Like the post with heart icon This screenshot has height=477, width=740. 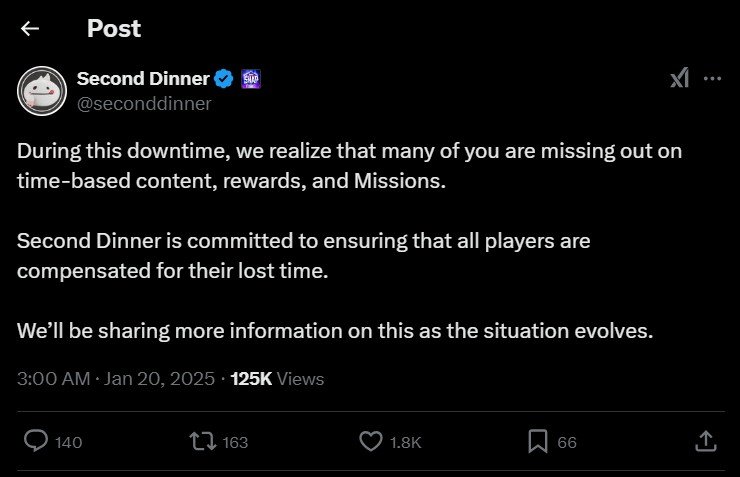click(x=371, y=441)
